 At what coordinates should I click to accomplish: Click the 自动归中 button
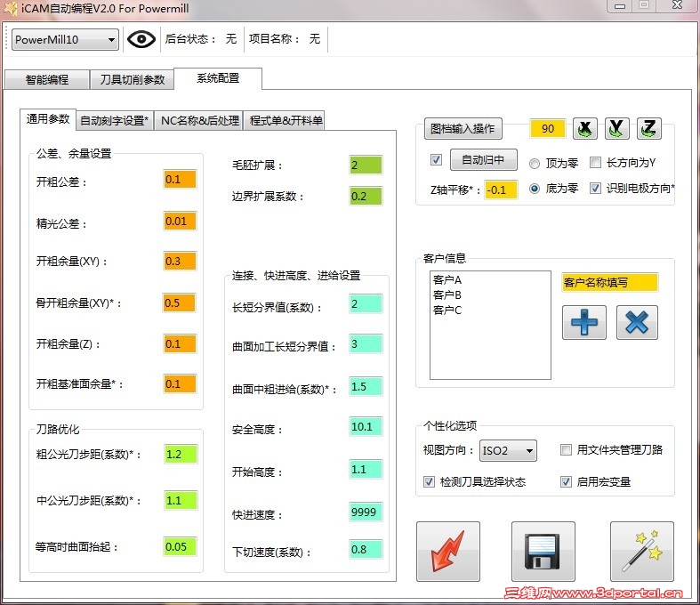coord(484,160)
